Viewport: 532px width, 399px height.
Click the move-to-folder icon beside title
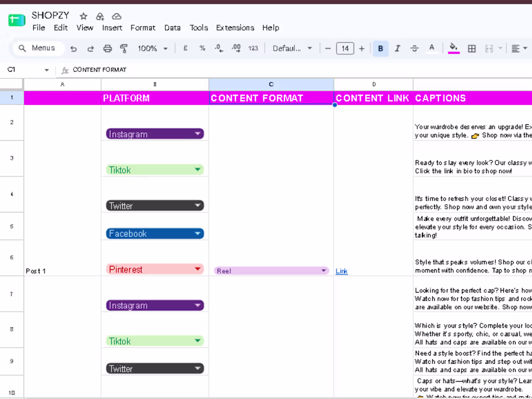pyautogui.click(x=100, y=16)
